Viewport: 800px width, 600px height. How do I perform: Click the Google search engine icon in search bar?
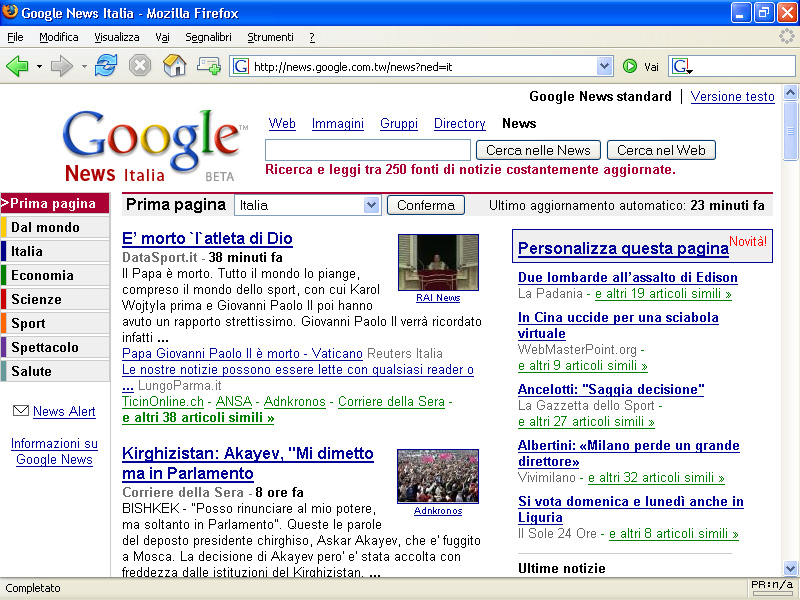(x=681, y=66)
